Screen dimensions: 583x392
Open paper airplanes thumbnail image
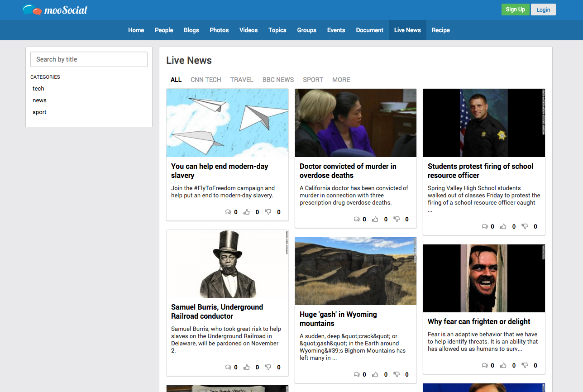click(227, 123)
